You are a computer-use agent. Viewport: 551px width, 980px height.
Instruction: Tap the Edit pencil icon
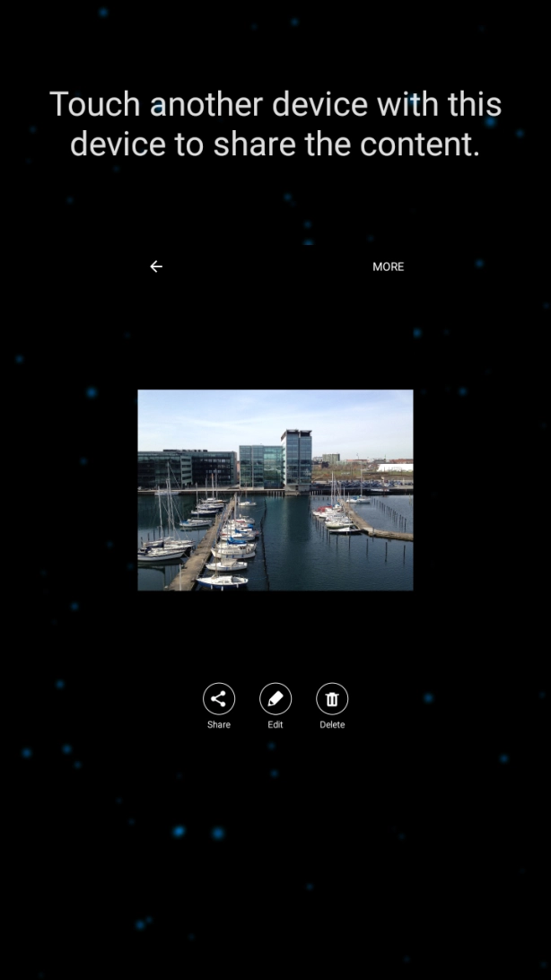point(275,698)
